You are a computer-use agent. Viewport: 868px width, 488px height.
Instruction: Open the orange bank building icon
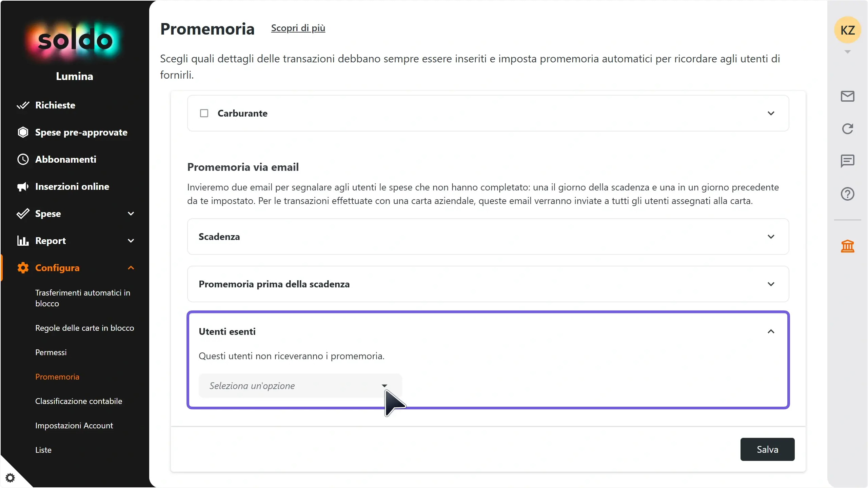(x=847, y=246)
